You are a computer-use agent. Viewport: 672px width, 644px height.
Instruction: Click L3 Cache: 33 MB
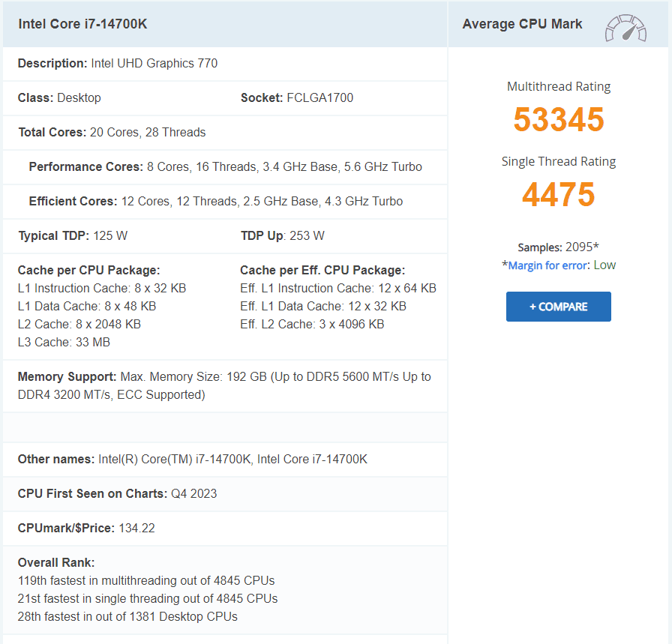64,343
